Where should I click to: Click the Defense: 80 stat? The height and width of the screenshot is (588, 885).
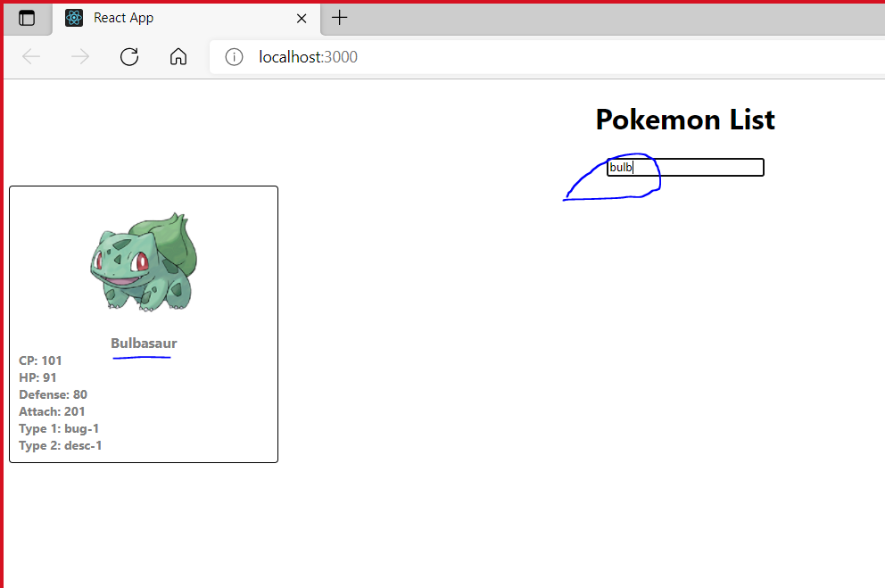[x=53, y=394]
